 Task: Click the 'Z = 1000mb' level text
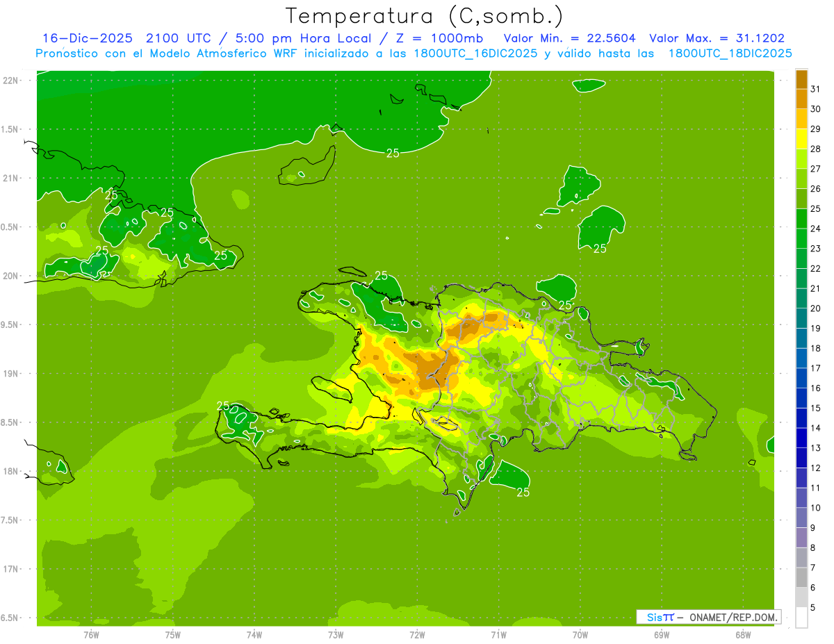439,38
